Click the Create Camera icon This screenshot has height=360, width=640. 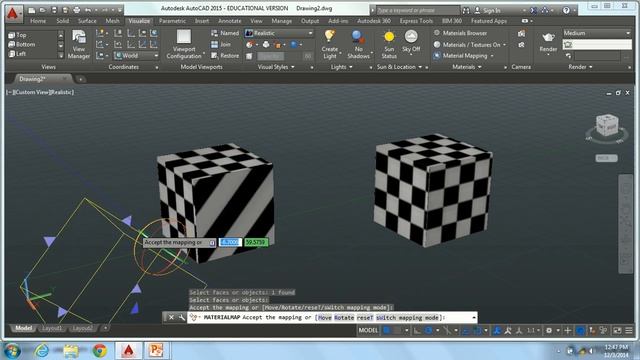(521, 33)
